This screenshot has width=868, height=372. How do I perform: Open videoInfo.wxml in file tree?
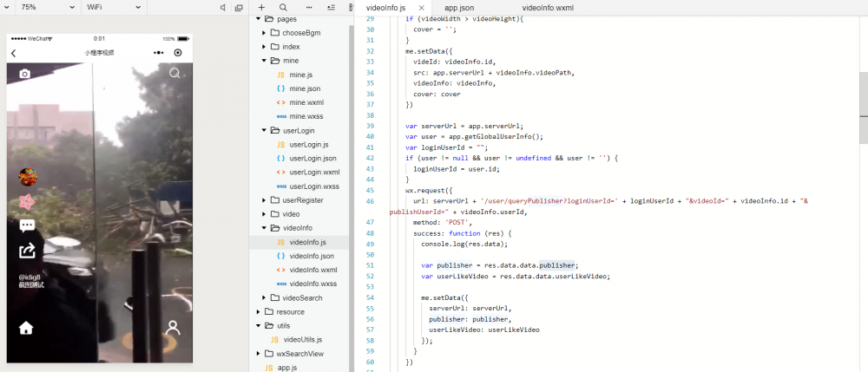pos(313,270)
